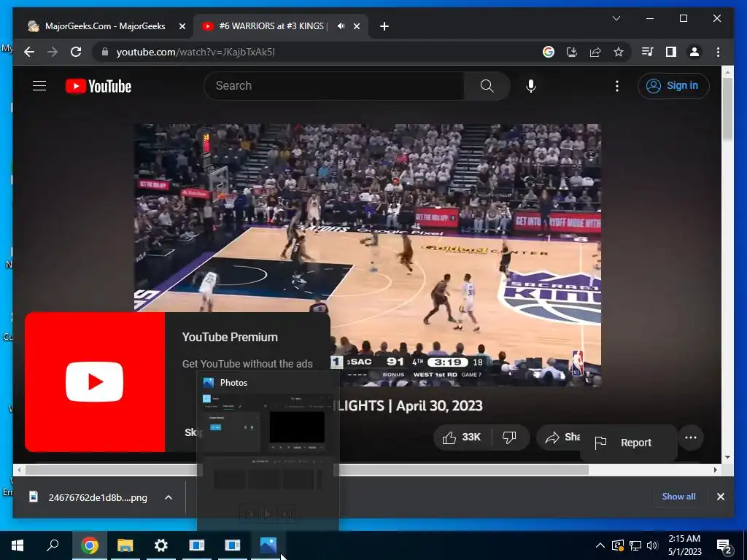Close the MajorGeeks.Com tab

[182, 26]
